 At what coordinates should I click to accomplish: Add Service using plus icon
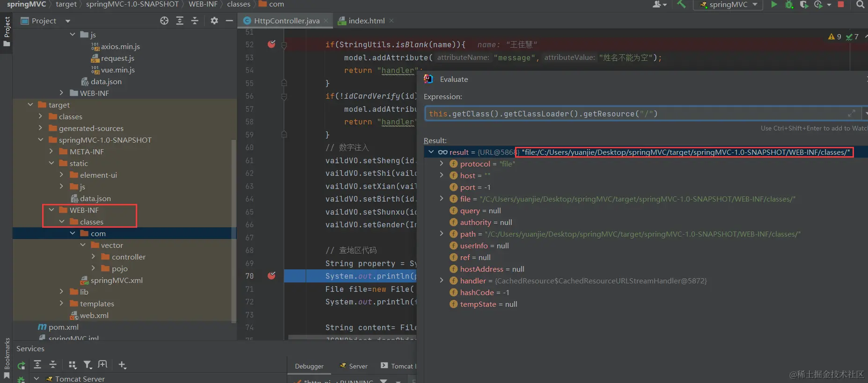pos(122,365)
